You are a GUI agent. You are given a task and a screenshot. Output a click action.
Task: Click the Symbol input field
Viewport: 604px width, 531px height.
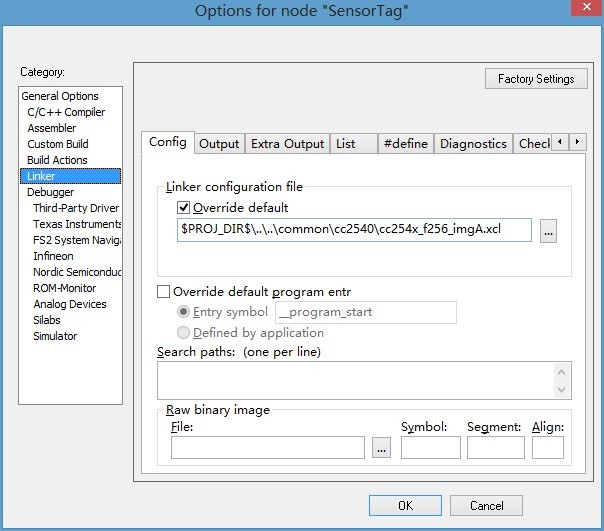tap(430, 448)
